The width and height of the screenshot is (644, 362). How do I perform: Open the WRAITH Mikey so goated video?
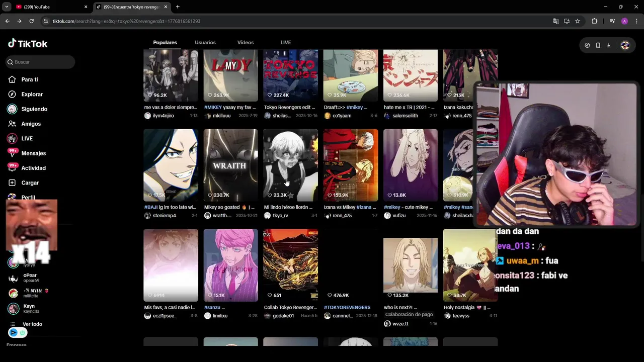pos(230,165)
